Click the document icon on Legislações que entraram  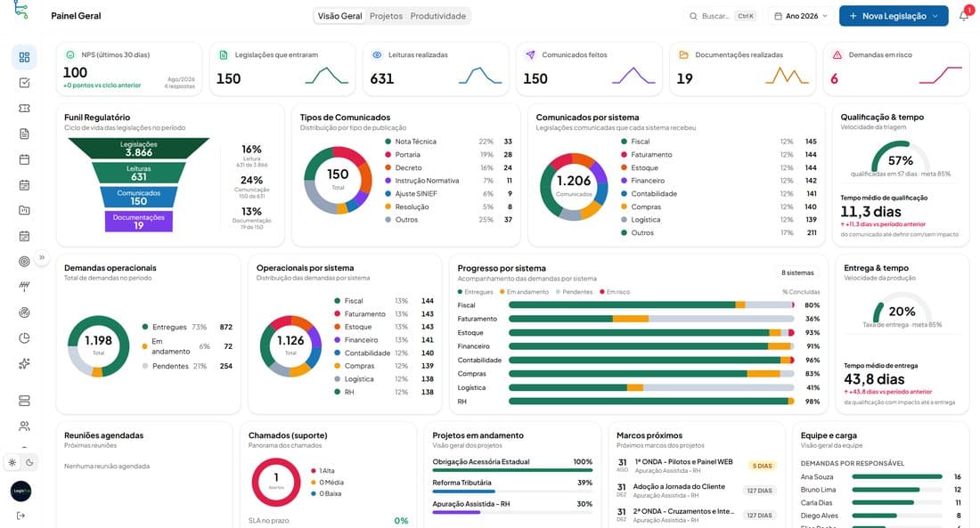[x=224, y=55]
